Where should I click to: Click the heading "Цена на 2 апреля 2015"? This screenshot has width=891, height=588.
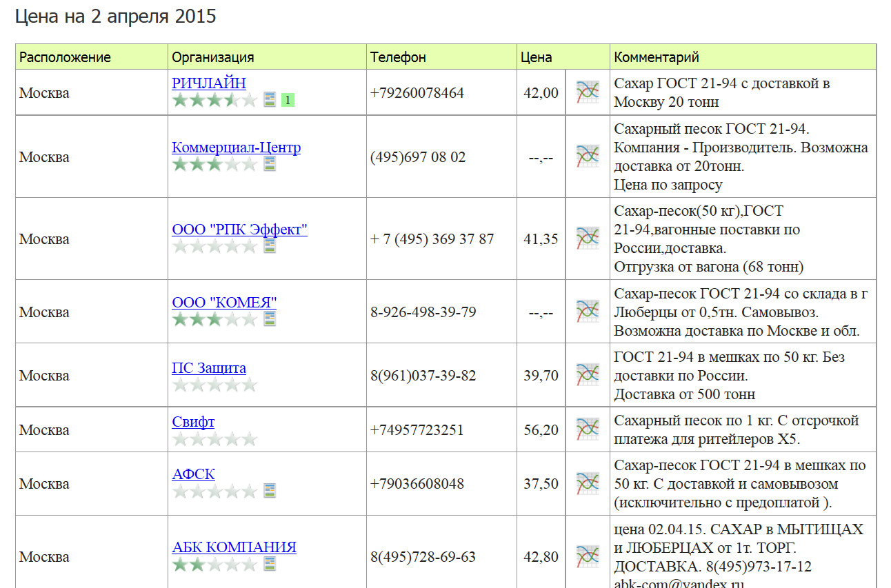116,17
